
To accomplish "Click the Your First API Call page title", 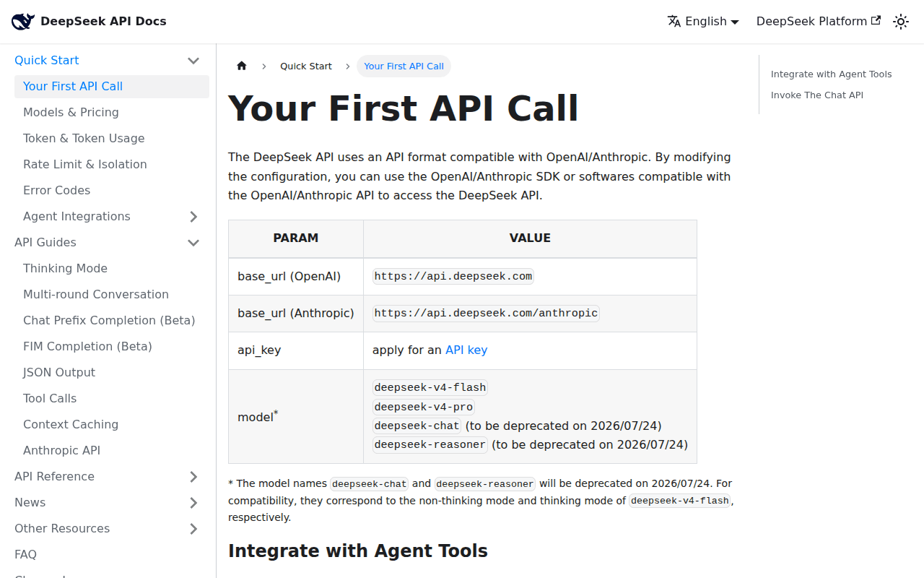I will pos(404,108).
